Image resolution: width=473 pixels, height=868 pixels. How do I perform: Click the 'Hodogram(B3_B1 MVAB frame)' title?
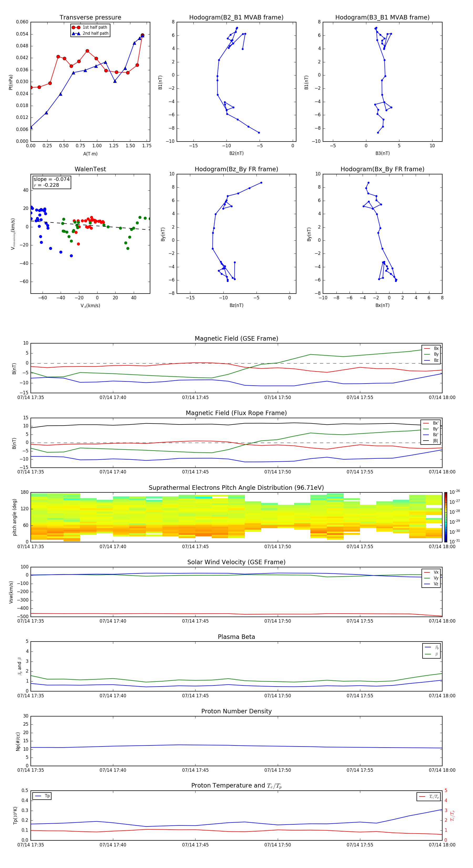click(382, 18)
